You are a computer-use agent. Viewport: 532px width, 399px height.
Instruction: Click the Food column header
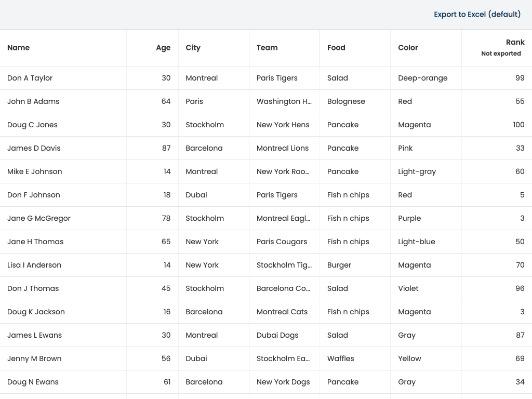pos(336,48)
